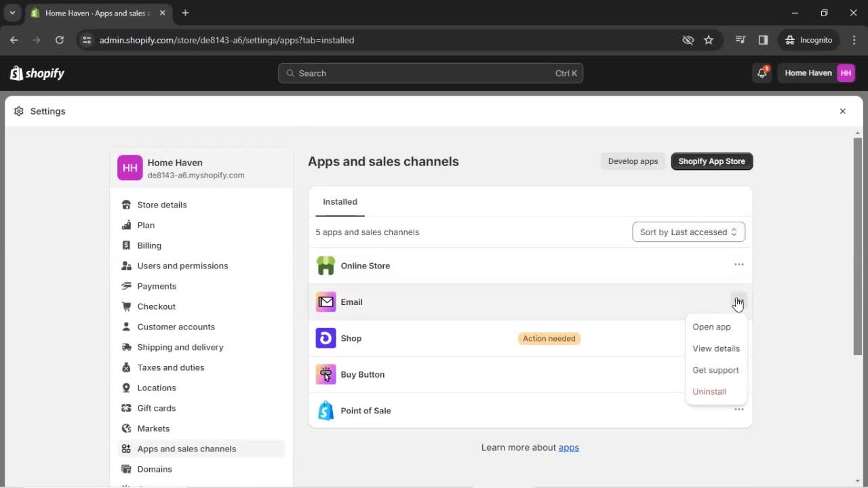Screen dimensions: 868x488
Task: Click the Point of Sale app icon
Action: click(x=325, y=411)
